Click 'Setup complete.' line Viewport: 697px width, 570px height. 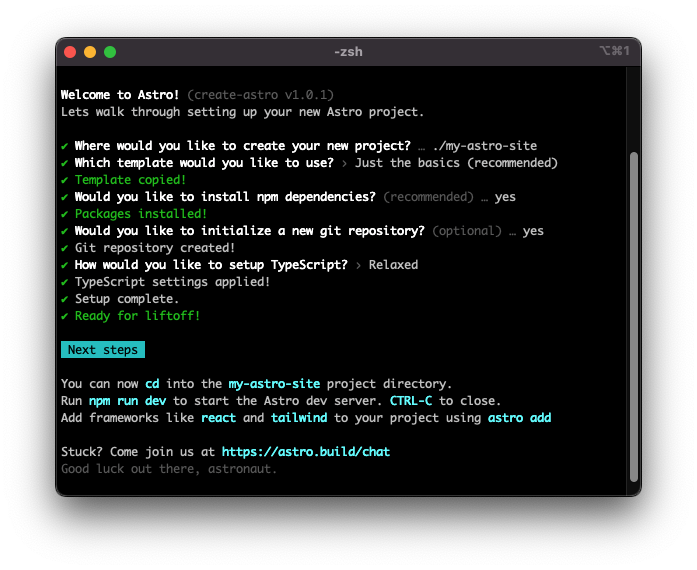(127, 299)
